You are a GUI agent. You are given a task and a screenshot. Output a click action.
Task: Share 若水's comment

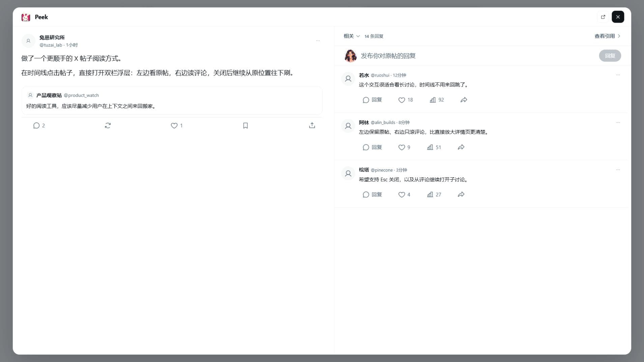(x=464, y=100)
